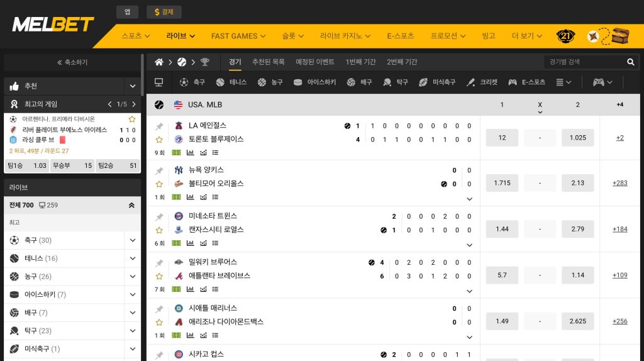644x361 pixels.
Task: Select 농구 basketball sport filter
Action: pyautogui.click(x=270, y=82)
